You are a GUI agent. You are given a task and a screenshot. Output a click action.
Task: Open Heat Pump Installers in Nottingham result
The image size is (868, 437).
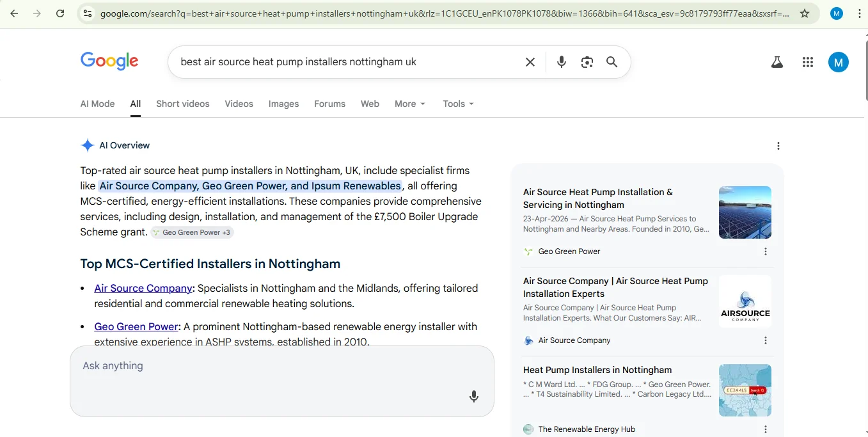click(597, 370)
